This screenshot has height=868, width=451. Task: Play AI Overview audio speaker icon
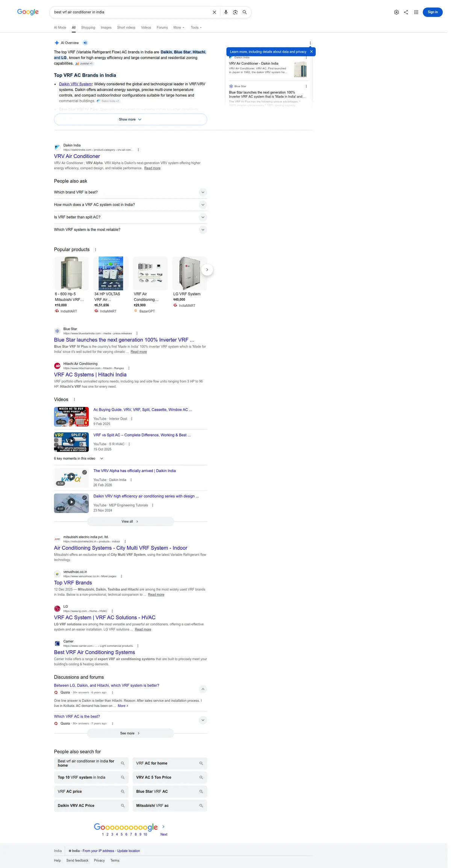(x=85, y=43)
